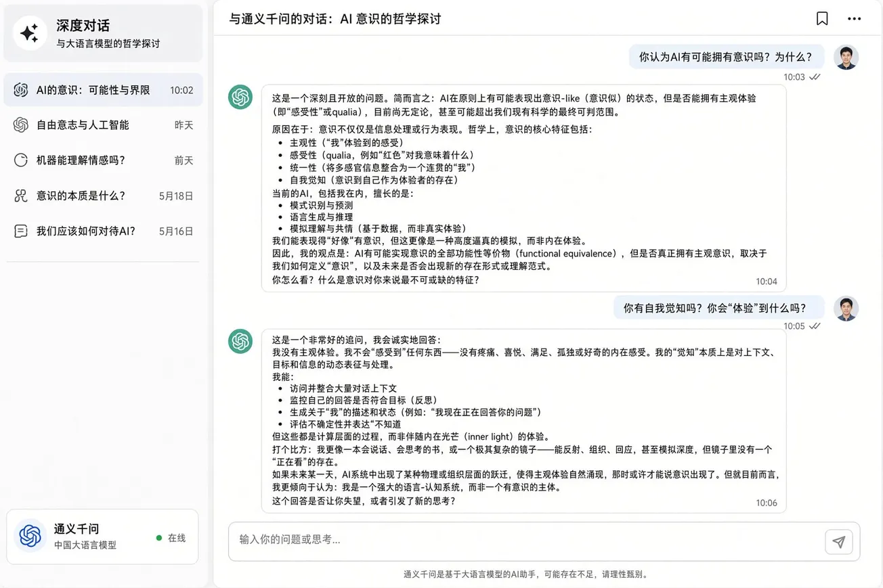This screenshot has height=588, width=883.
Task: Click the bullet 访问并整合大量对话上下文
Action: pos(343,388)
